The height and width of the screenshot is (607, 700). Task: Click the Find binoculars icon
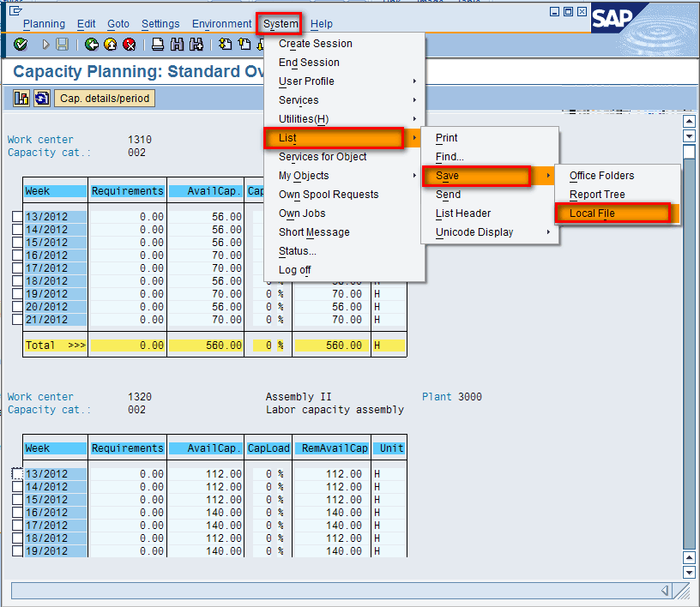(178, 45)
